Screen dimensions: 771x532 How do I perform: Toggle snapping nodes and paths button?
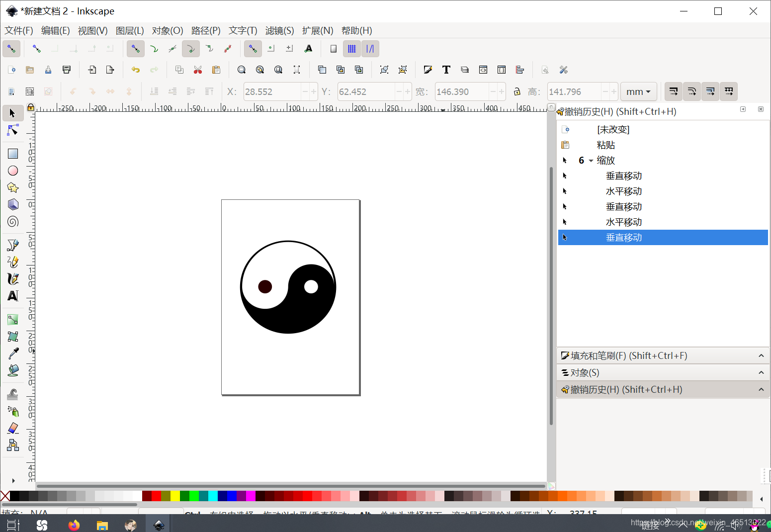(x=135, y=49)
